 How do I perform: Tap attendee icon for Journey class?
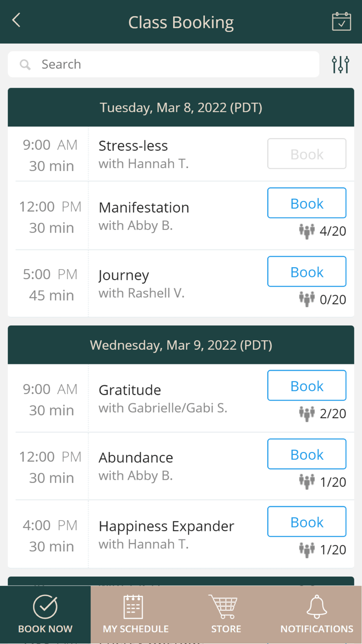point(307,299)
